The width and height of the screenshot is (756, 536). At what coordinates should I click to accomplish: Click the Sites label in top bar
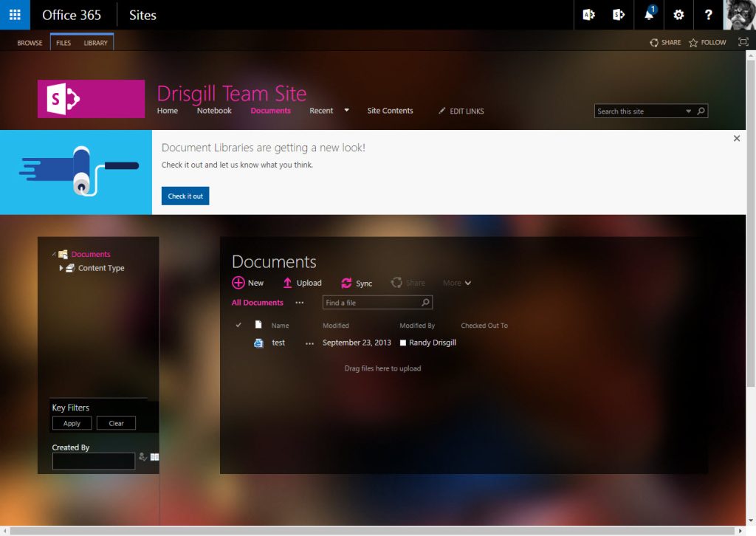tap(142, 15)
